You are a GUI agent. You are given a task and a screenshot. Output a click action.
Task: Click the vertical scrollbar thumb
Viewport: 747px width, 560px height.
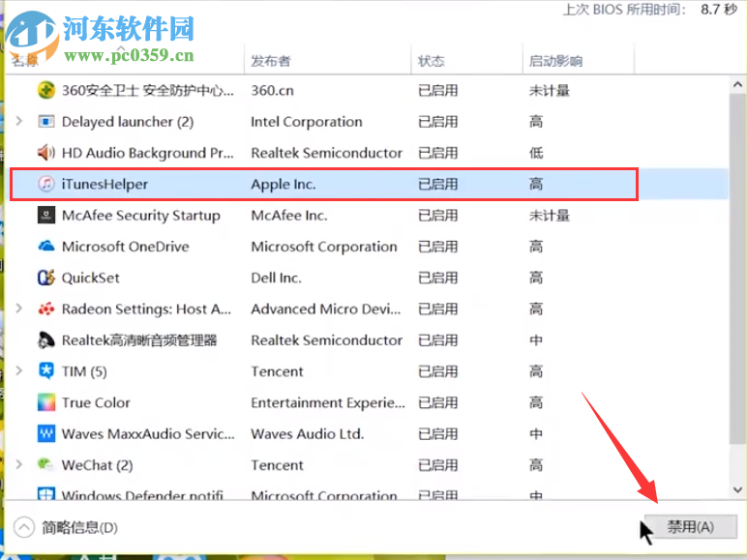pos(737,269)
